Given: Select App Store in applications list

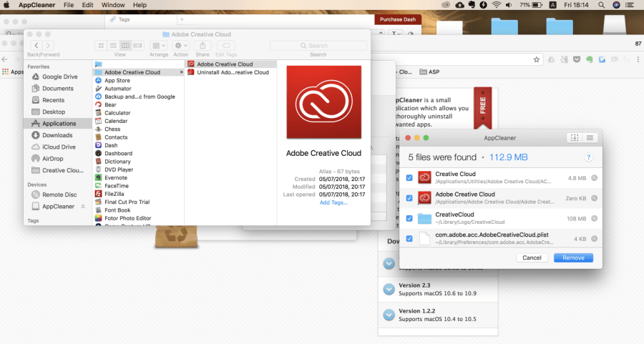Looking at the screenshot, I should (117, 81).
